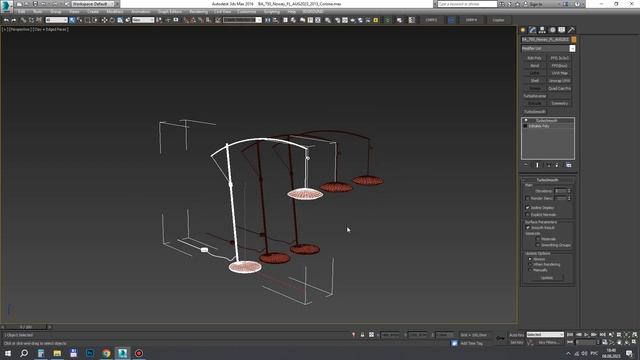This screenshot has height=360, width=640.
Task: Open the Workspace Default dropdown
Action: [93, 4]
